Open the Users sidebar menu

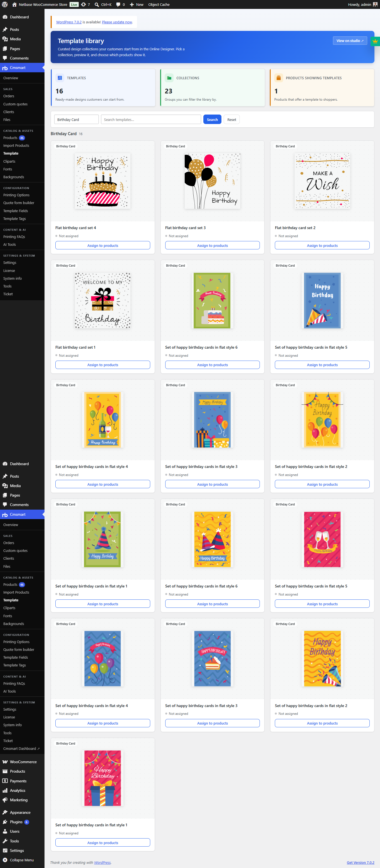click(x=22, y=831)
